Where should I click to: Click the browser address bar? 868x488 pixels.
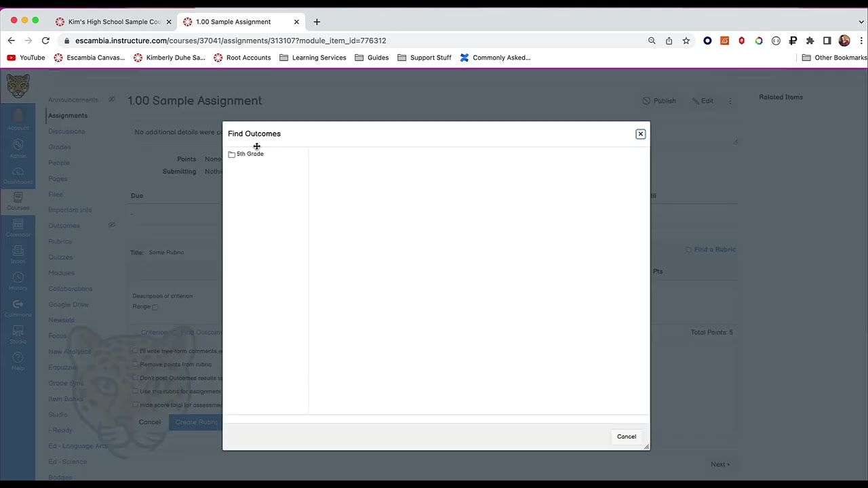tap(353, 41)
